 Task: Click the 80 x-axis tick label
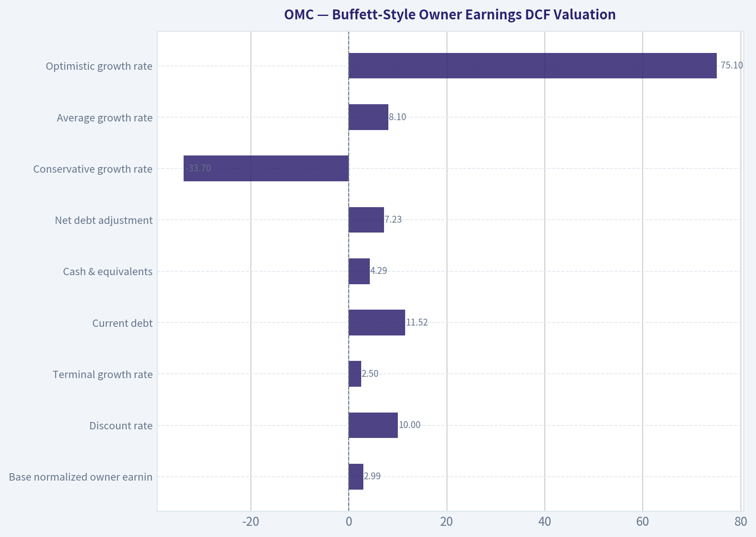tap(741, 521)
